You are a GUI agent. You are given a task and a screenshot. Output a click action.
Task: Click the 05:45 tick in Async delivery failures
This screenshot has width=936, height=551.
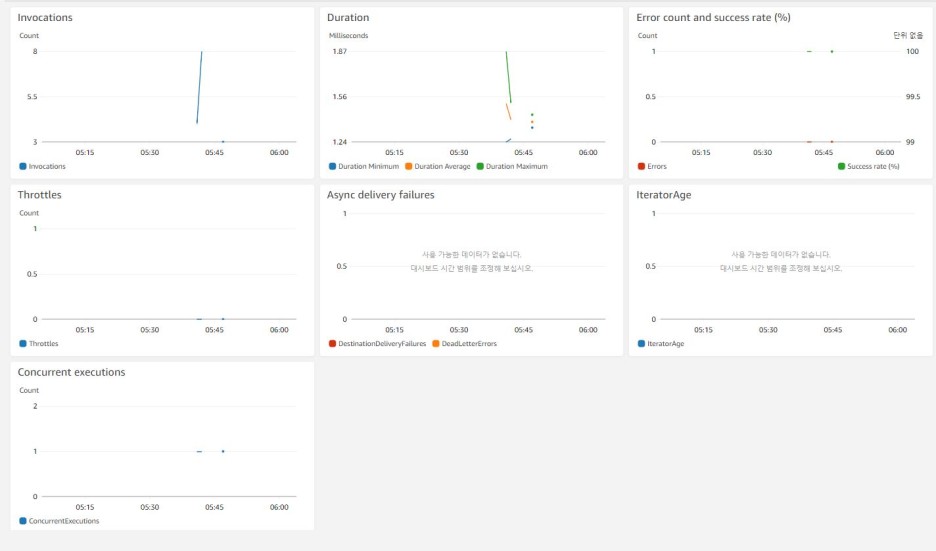524,330
